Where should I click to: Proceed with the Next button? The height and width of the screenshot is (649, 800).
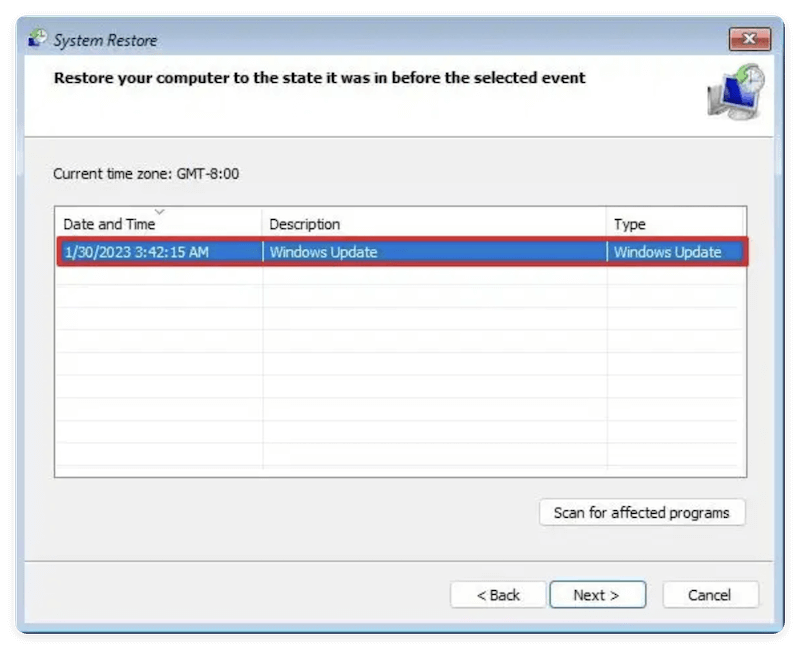(x=598, y=594)
